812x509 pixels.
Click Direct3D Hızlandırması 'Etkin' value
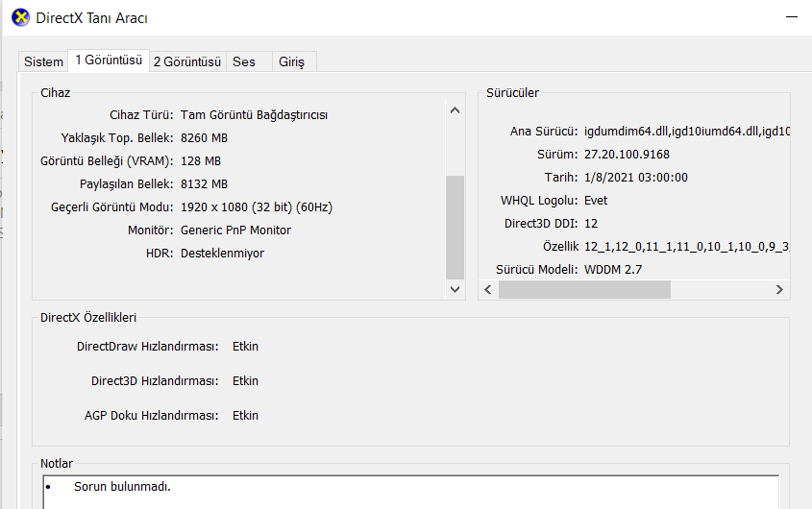click(x=245, y=381)
